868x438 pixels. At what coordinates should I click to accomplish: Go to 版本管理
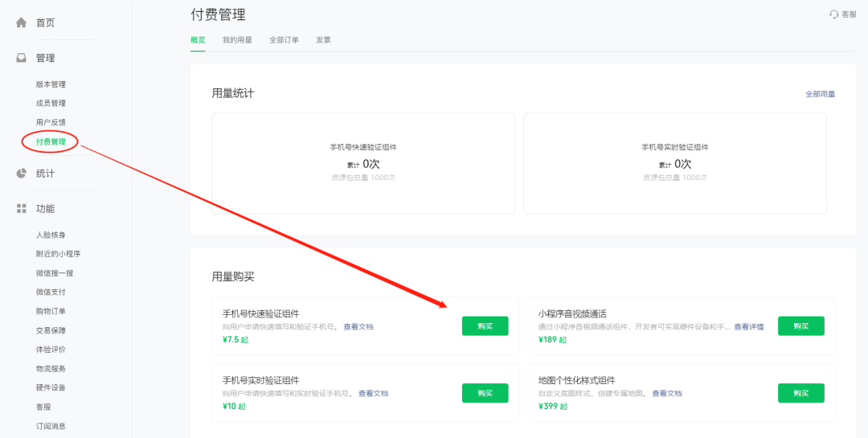tap(51, 84)
